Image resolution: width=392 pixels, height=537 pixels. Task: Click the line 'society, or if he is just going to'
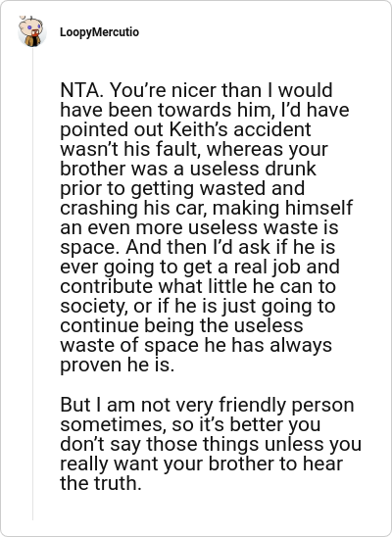point(198,307)
